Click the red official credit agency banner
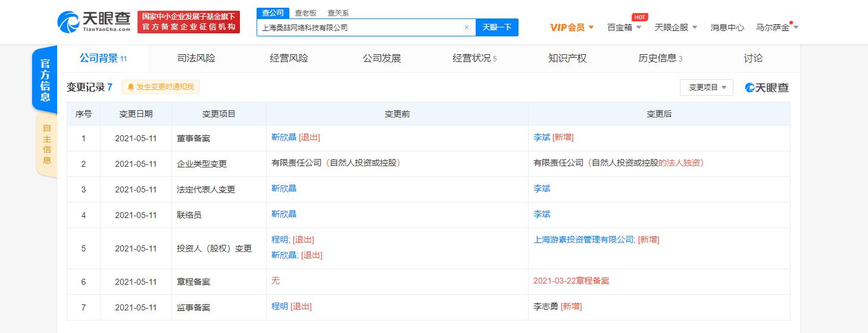 coord(189,22)
